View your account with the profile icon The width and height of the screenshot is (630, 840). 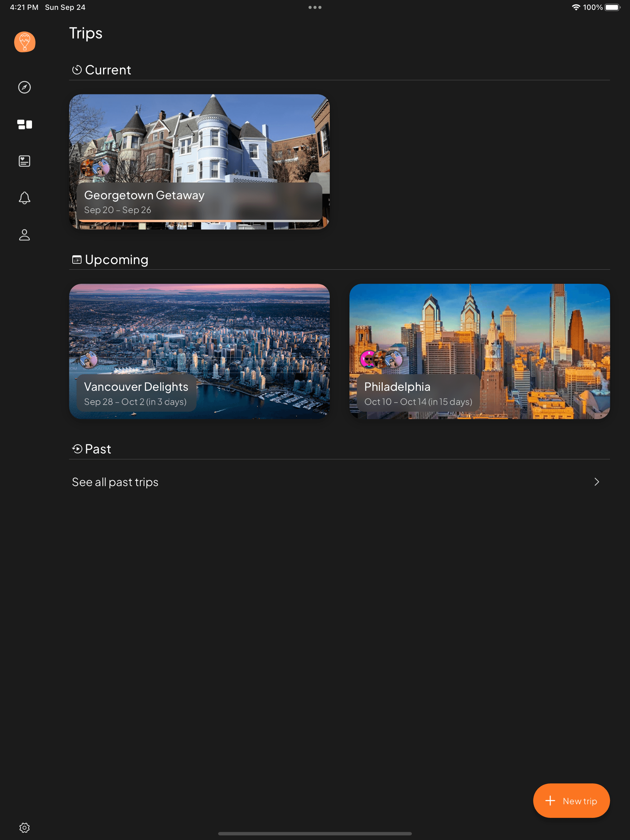click(24, 235)
